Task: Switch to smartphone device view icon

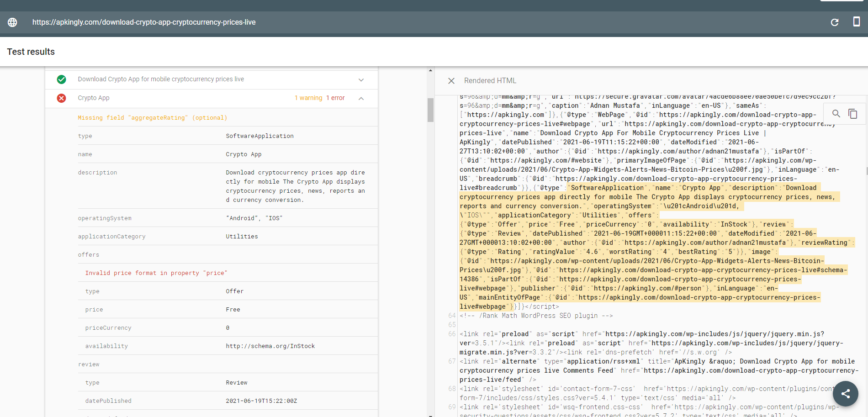Action: click(856, 22)
